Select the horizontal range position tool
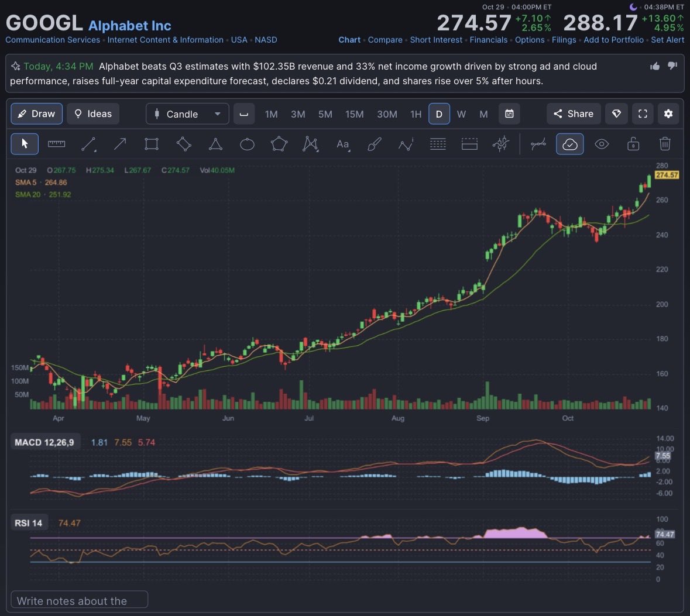Viewport: 690px width, 616px height. coord(469,144)
